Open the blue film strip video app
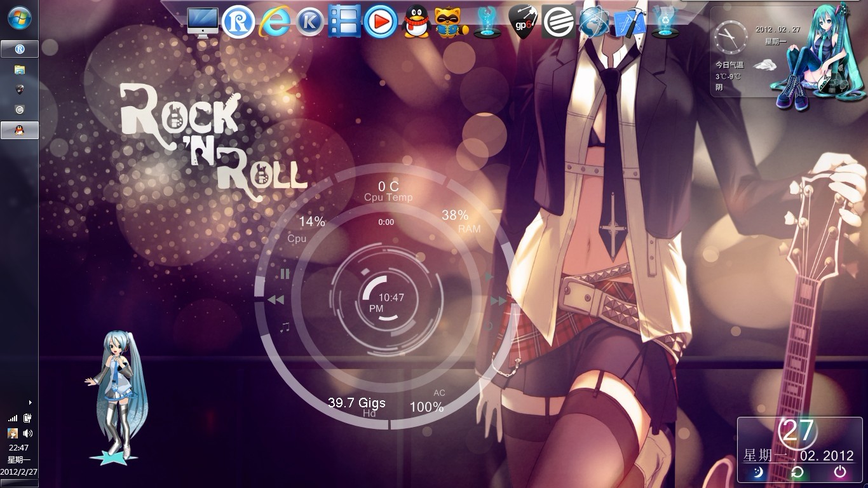The image size is (868, 488). click(345, 22)
